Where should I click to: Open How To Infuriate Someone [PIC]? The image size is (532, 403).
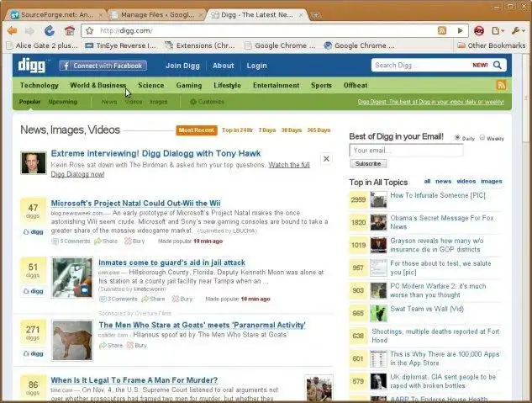pyautogui.click(x=438, y=195)
